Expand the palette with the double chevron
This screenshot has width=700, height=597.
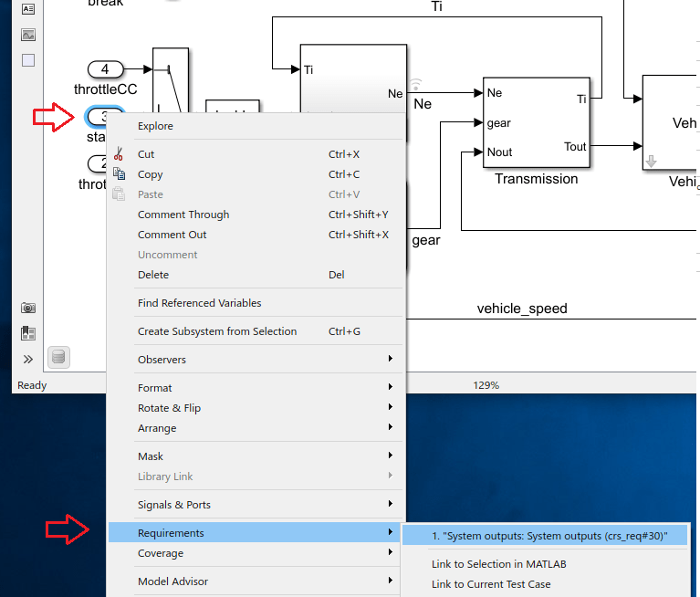(x=27, y=359)
